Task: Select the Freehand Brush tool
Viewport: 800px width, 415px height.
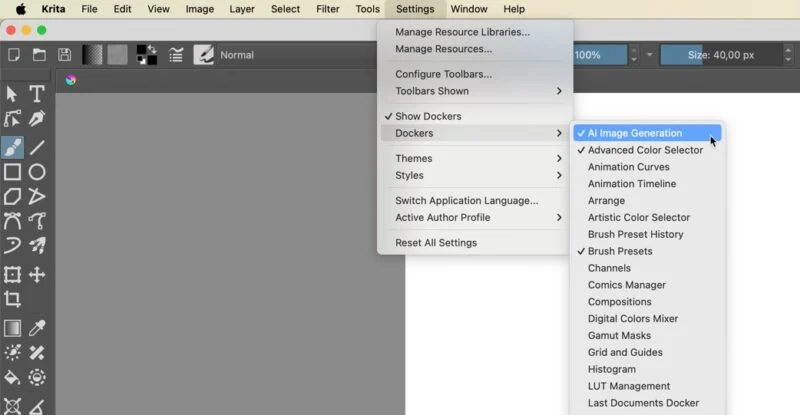Action: click(12, 148)
